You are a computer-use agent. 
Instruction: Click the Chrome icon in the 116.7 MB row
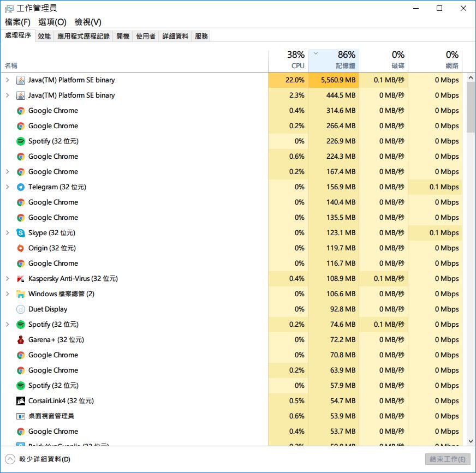[21, 264]
